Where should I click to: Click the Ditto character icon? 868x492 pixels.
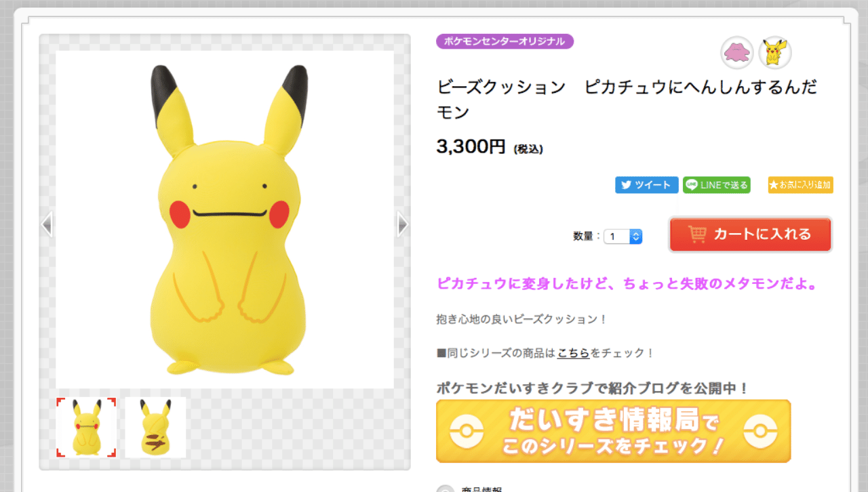pyautogui.click(x=737, y=53)
